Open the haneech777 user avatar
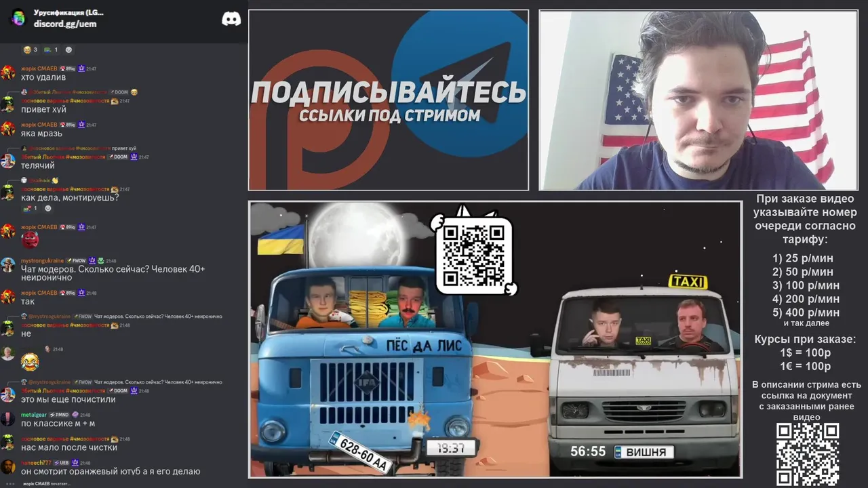Viewport: 868px width, 488px height. 8,467
